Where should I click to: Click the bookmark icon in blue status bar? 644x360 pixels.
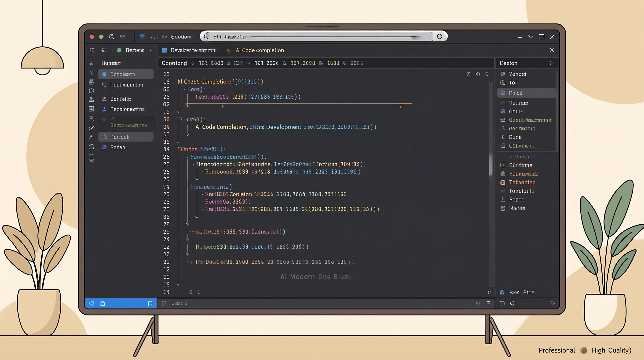150,304
